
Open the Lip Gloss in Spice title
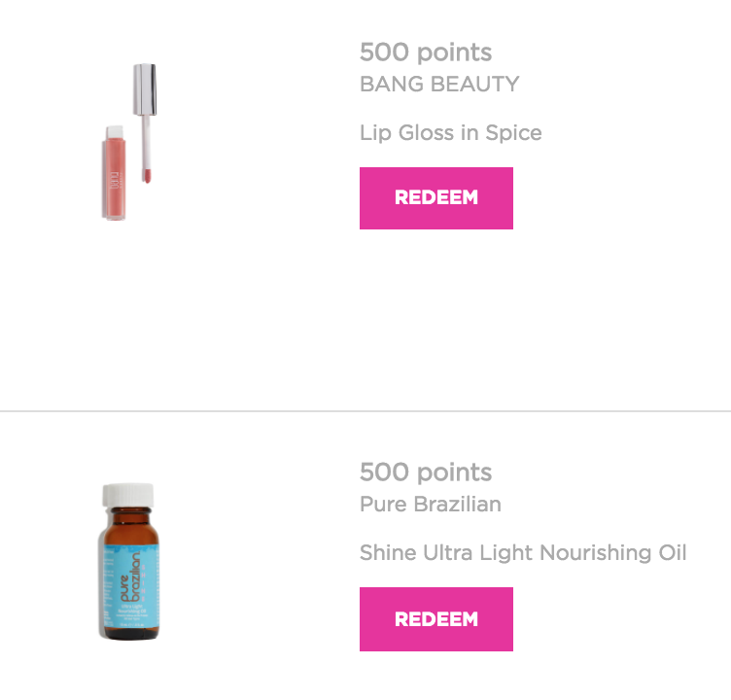click(450, 133)
